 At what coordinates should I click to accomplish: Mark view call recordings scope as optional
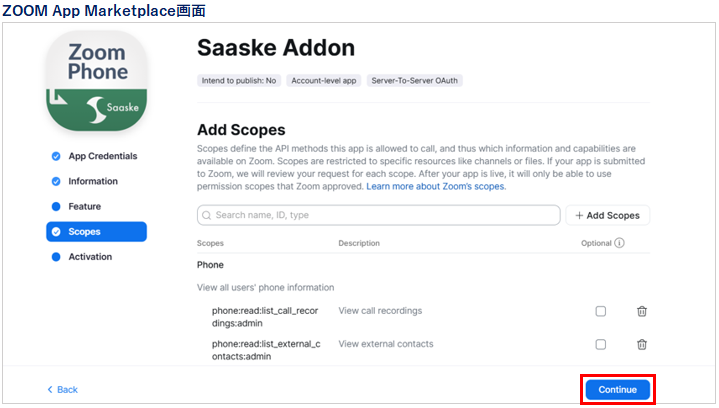(600, 311)
